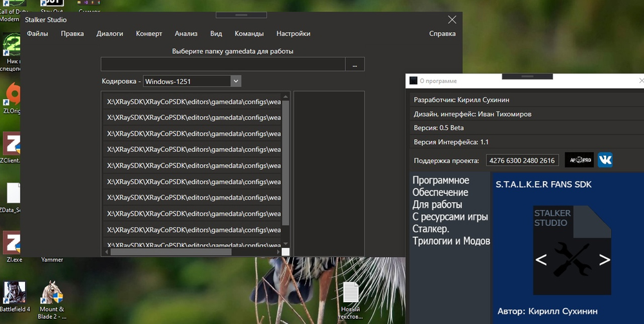Viewport: 644px width, 324px height.
Task: Open the Файлы menu
Action: click(37, 33)
